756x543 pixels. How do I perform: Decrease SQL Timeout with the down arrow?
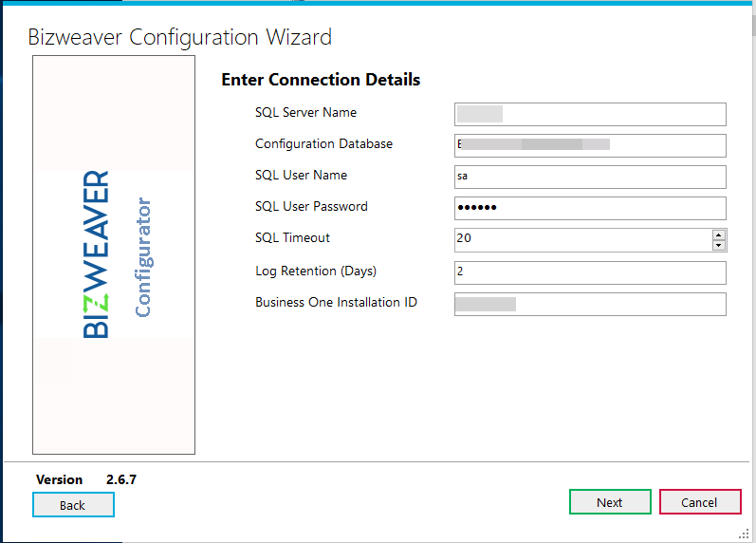pyautogui.click(x=718, y=245)
